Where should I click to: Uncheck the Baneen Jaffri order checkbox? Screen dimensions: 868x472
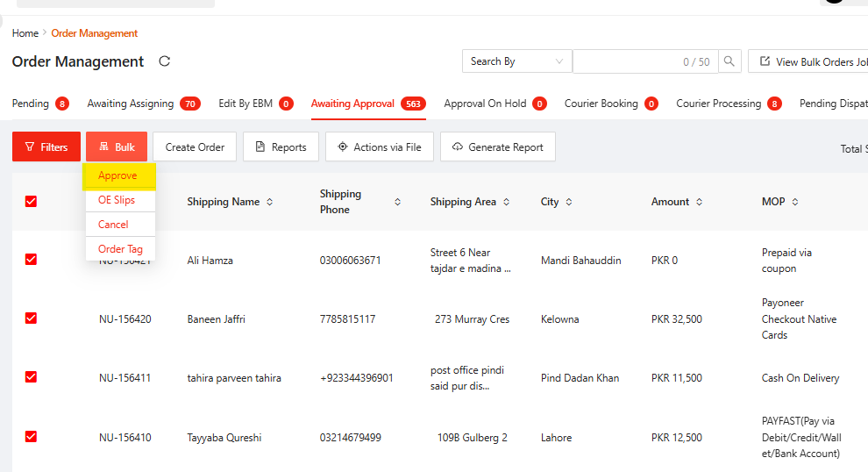(32, 318)
